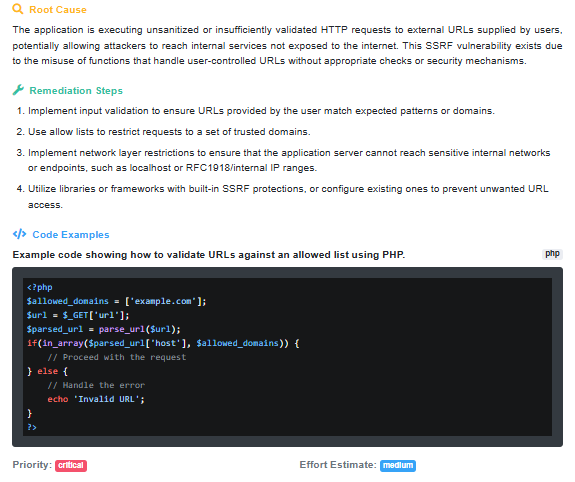Viewport: 575px width, 482px height.
Task: Click the 'Handle the error' comment
Action: click(96, 385)
